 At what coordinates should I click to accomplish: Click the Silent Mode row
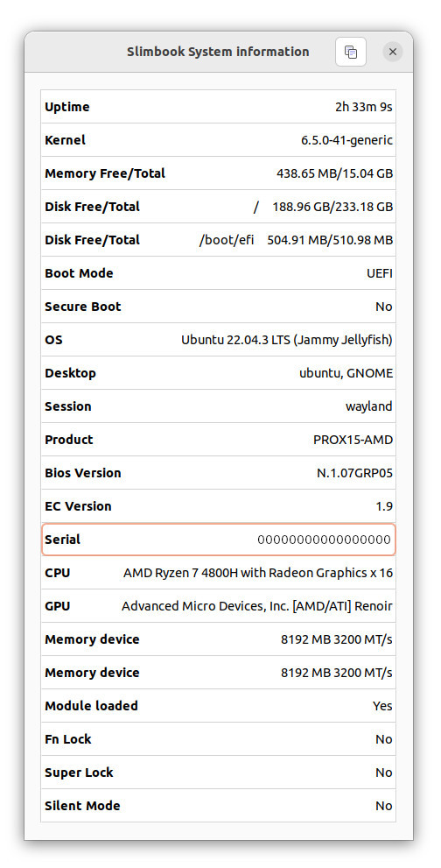coord(219,806)
